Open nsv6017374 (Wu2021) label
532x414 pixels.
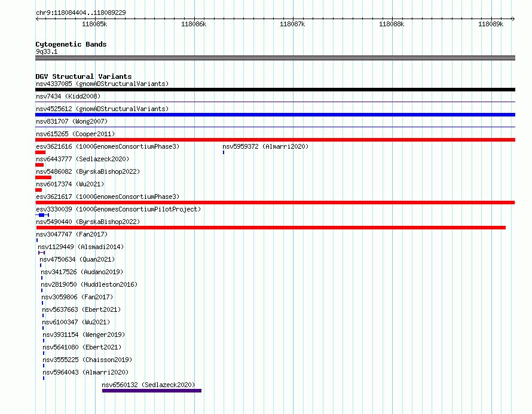pyautogui.click(x=70, y=184)
